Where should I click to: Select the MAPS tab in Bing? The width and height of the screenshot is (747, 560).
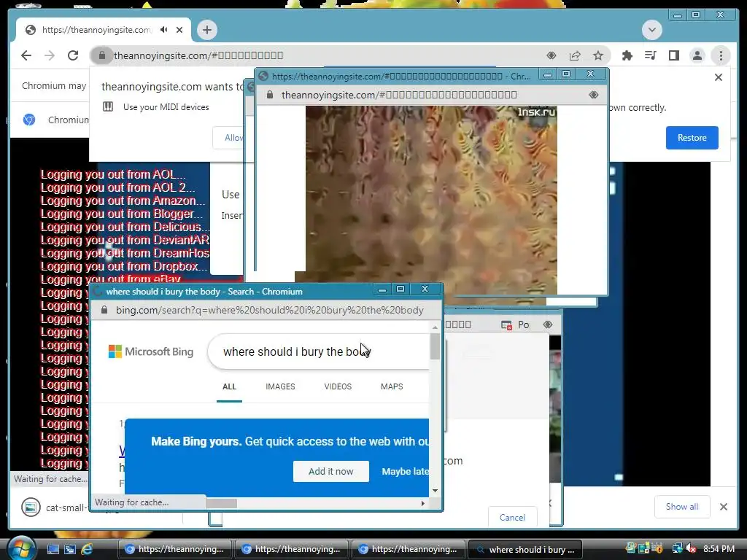pyautogui.click(x=392, y=386)
